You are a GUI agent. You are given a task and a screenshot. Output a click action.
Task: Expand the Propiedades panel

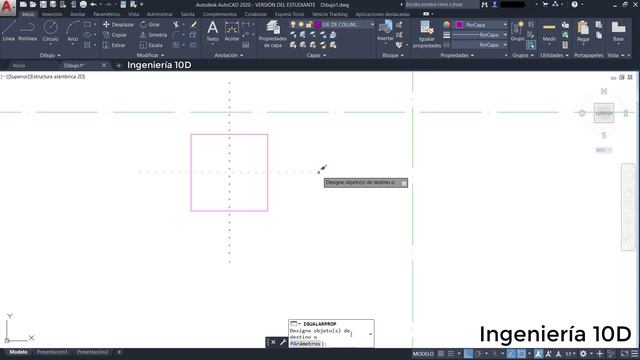coord(457,55)
